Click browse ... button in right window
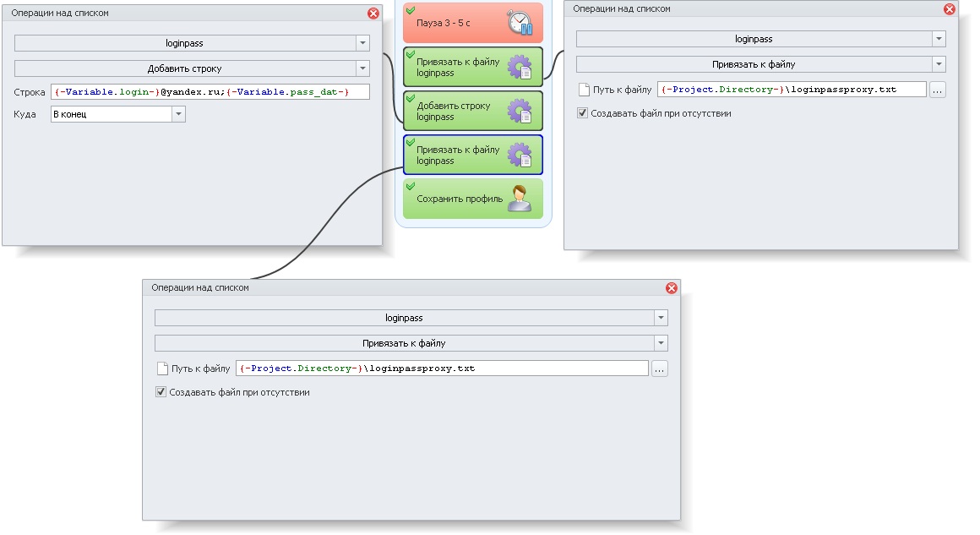 click(938, 90)
